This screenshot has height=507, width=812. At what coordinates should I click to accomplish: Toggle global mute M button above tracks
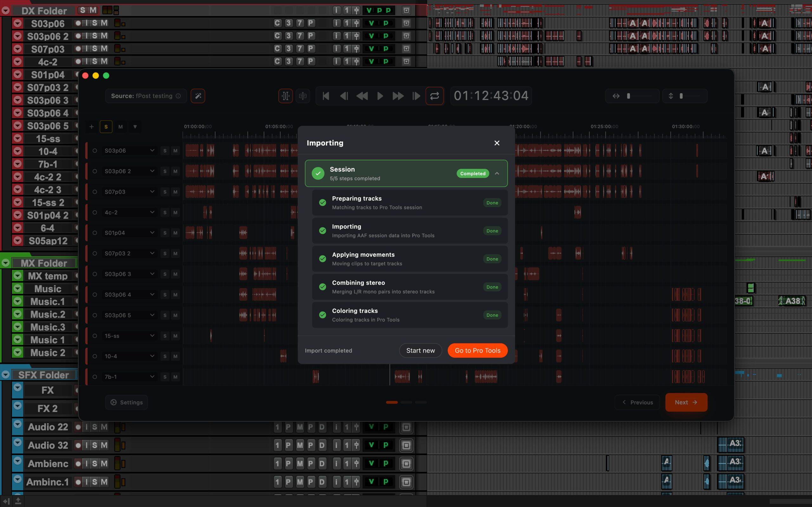pyautogui.click(x=121, y=127)
